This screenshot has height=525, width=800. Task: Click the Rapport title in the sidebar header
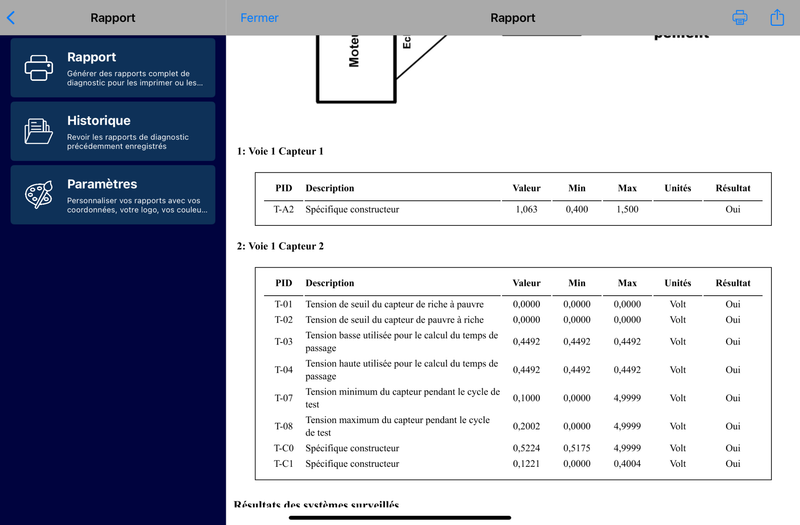113,18
